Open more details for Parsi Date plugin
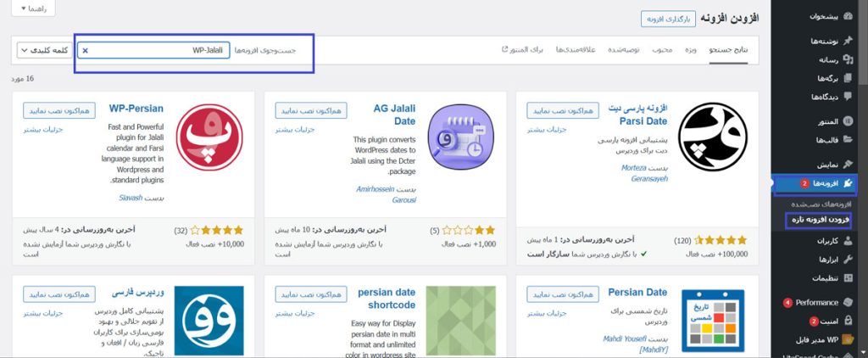Image resolution: width=868 pixels, height=358 pixels. (x=547, y=131)
